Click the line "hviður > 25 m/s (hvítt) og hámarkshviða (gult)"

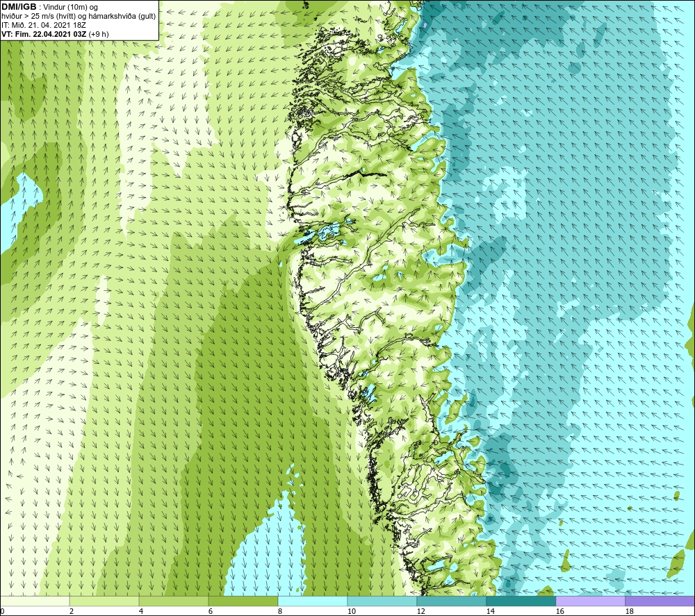point(79,17)
